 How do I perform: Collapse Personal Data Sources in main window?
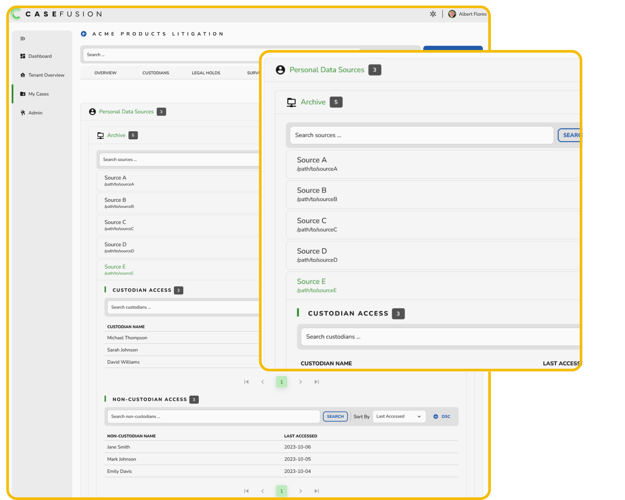click(126, 112)
